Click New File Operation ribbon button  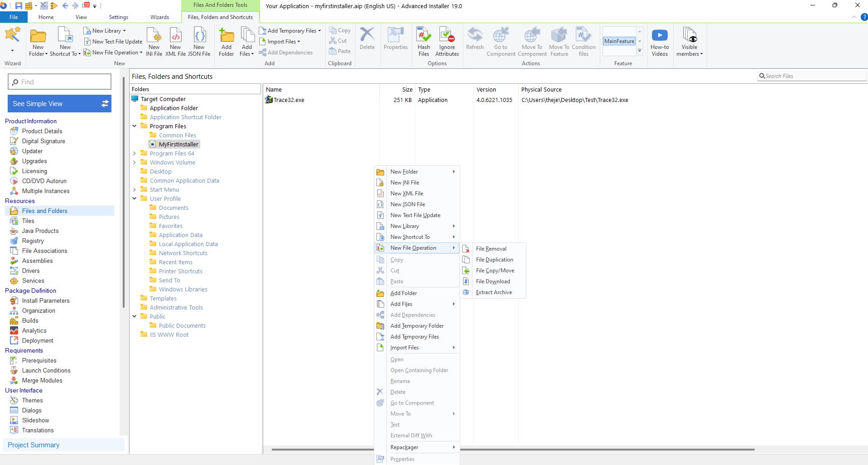tap(113, 53)
